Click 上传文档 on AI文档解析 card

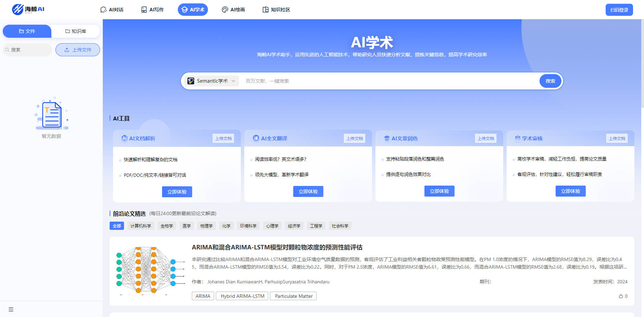tap(223, 138)
